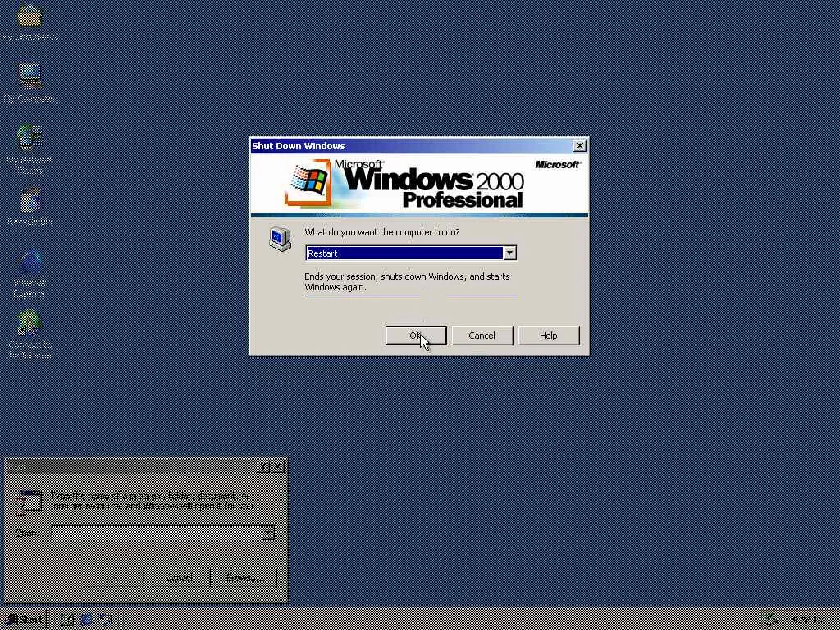Click the Run dialog's question mark help button

click(263, 467)
